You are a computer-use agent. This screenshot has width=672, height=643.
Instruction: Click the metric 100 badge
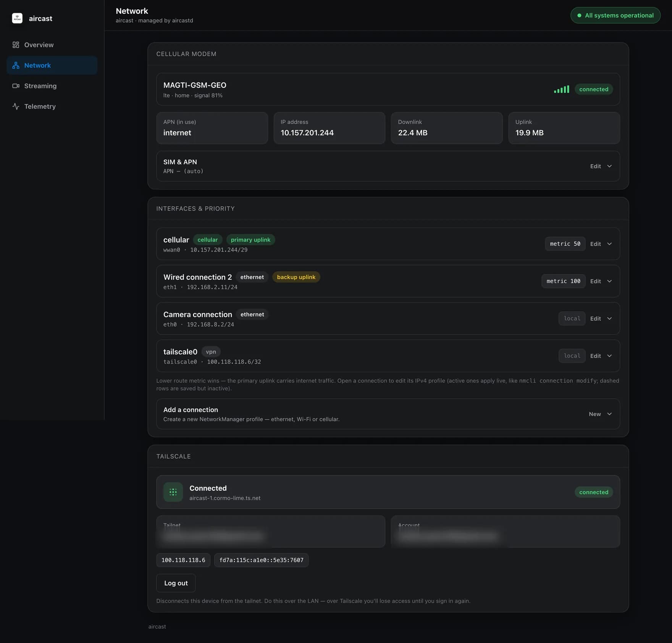(x=564, y=281)
